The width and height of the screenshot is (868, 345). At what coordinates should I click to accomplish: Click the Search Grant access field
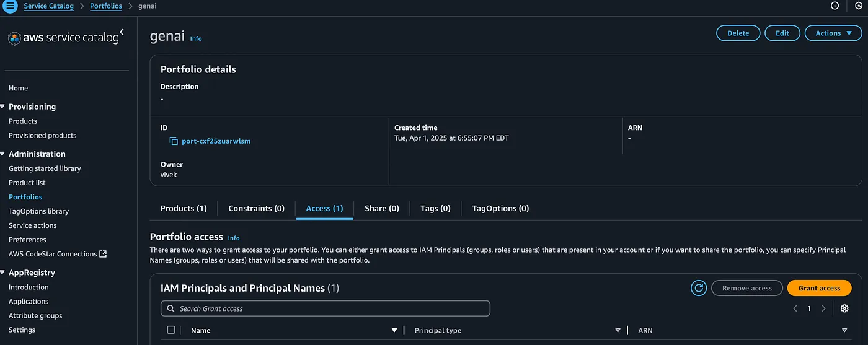coord(325,308)
